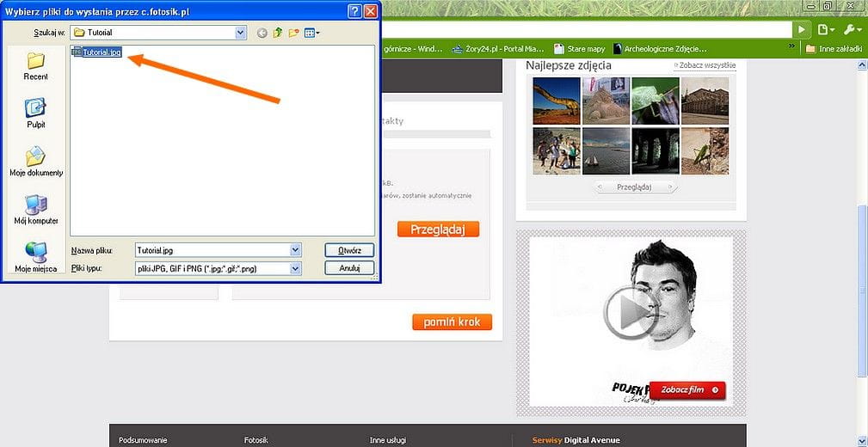This screenshot has height=447, width=868.
Task: Click the Nazwa pliku text field
Action: tap(213, 251)
